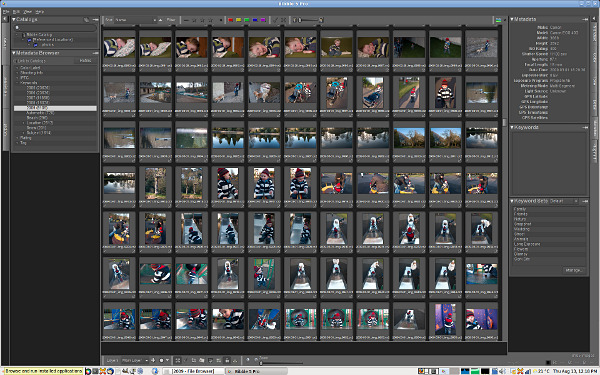This screenshot has width=600, height=375.
Task: Select the purple color label swatch
Action: pos(263,20)
